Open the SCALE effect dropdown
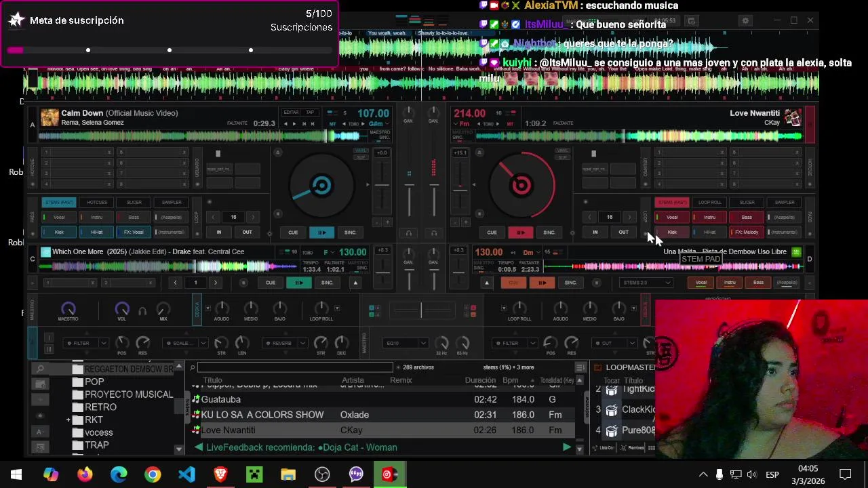The width and height of the screenshot is (868, 488). click(x=184, y=343)
